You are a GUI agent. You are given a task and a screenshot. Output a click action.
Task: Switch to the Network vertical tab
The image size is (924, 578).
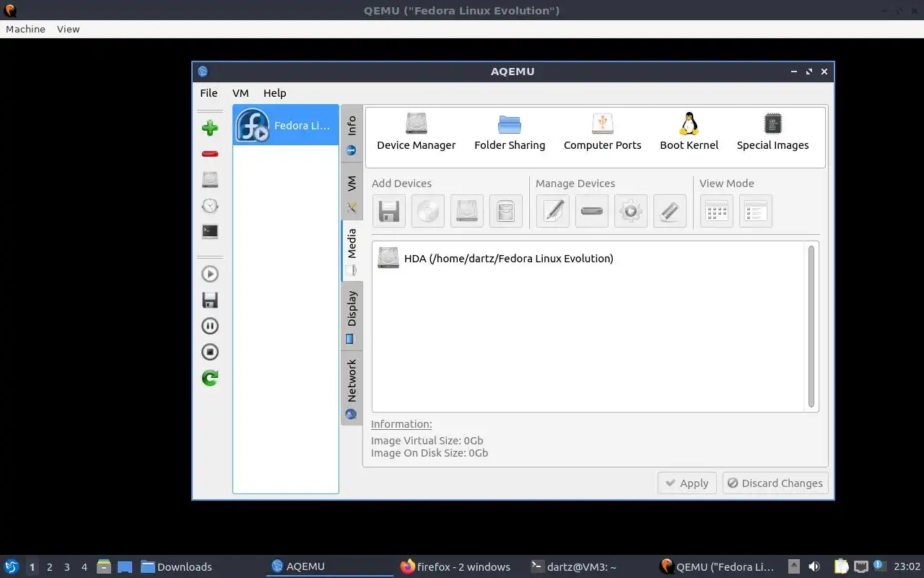click(352, 388)
